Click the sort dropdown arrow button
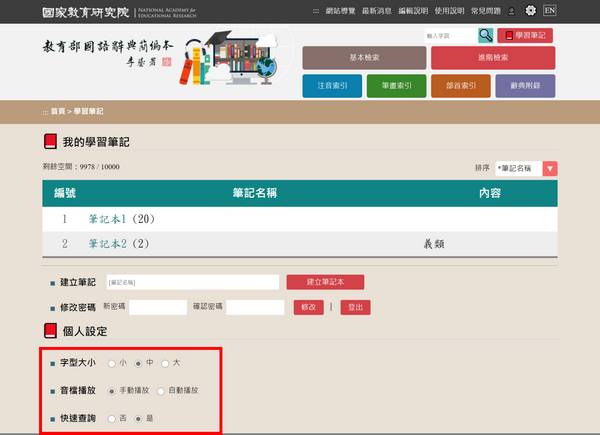The width and height of the screenshot is (600, 435). pos(550,168)
